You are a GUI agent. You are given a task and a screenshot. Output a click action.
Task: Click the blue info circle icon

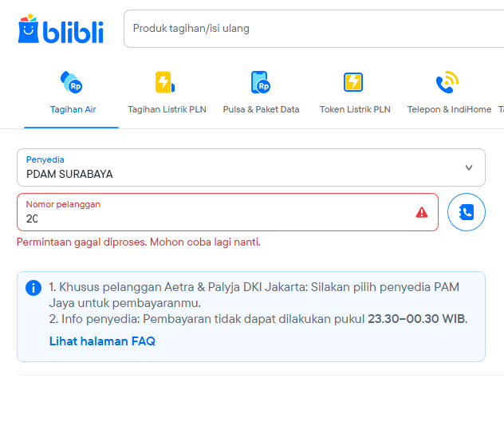tap(33, 287)
